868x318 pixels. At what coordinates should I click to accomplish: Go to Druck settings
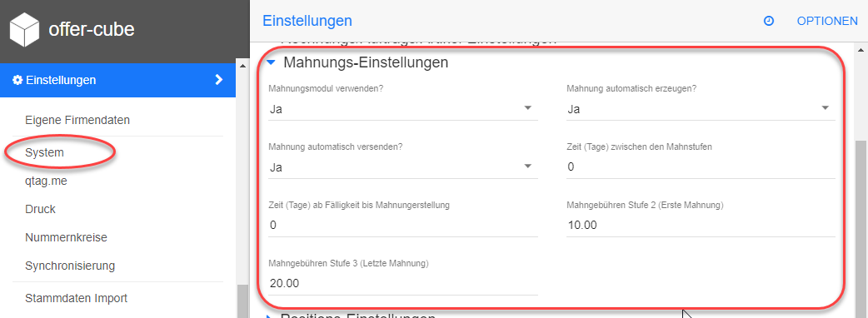coord(41,209)
